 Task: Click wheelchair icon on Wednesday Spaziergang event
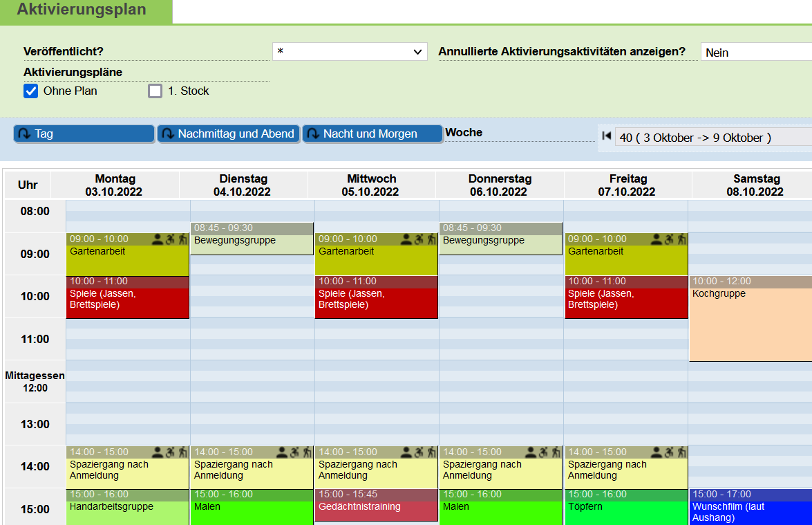point(419,452)
